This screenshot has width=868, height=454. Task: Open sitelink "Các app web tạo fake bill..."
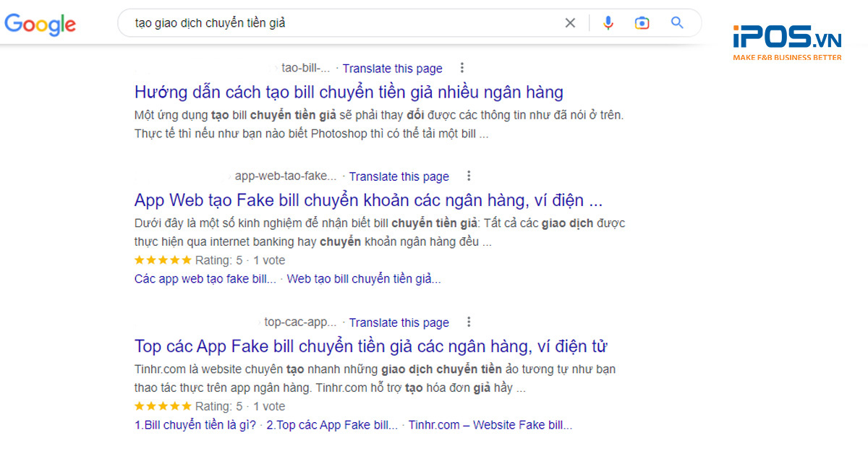point(205,279)
